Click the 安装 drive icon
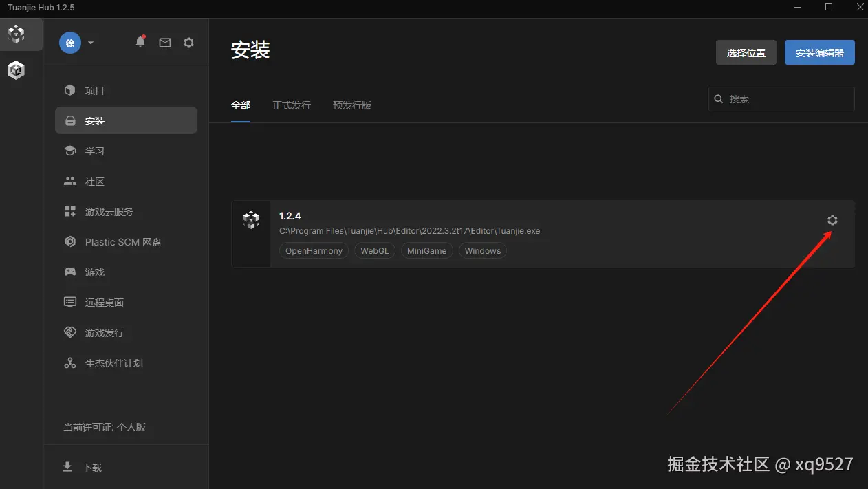 coord(69,121)
